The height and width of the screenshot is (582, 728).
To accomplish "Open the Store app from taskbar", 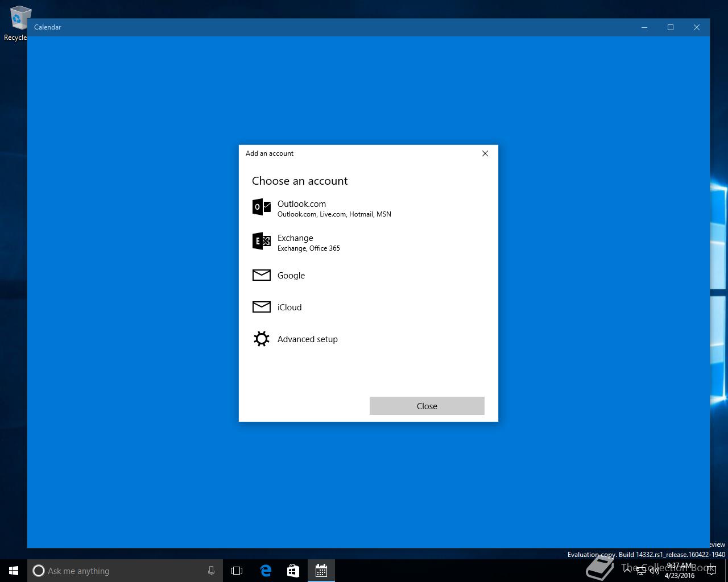I will tap(293, 571).
